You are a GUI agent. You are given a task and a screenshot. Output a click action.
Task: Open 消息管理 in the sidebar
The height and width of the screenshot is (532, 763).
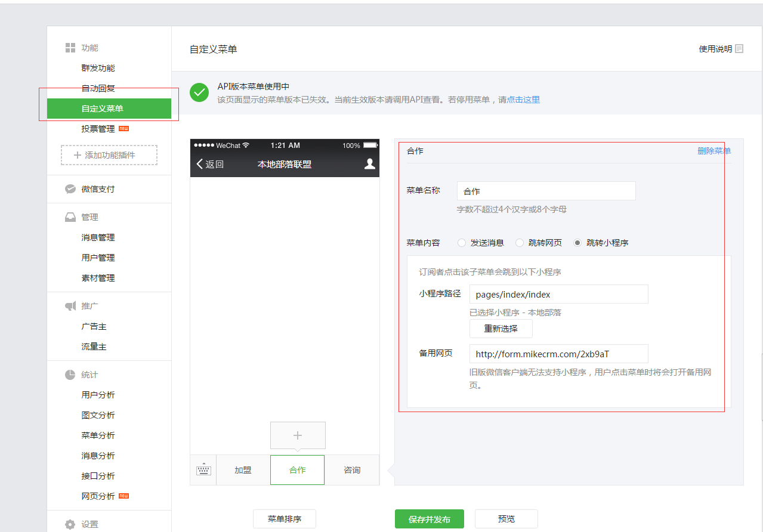click(x=98, y=237)
